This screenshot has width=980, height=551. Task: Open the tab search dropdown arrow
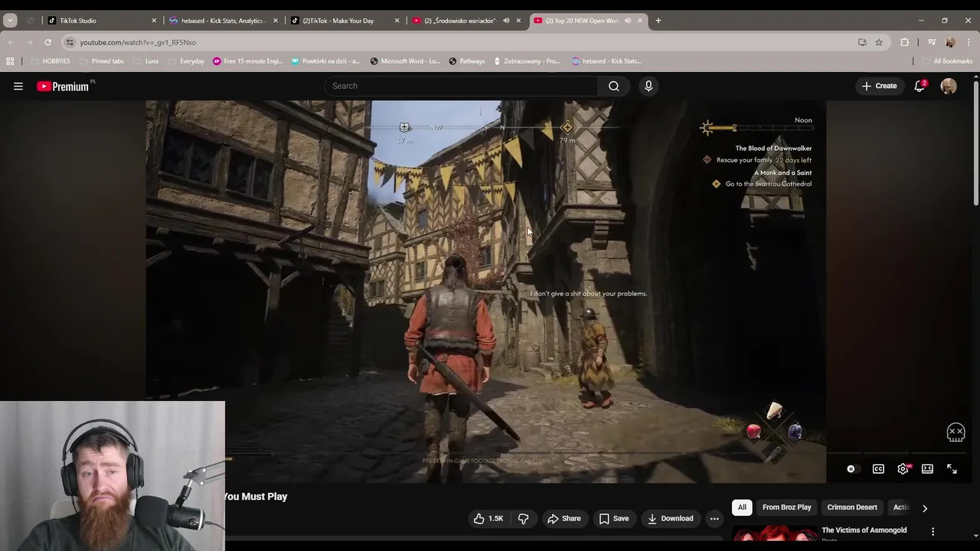click(10, 21)
